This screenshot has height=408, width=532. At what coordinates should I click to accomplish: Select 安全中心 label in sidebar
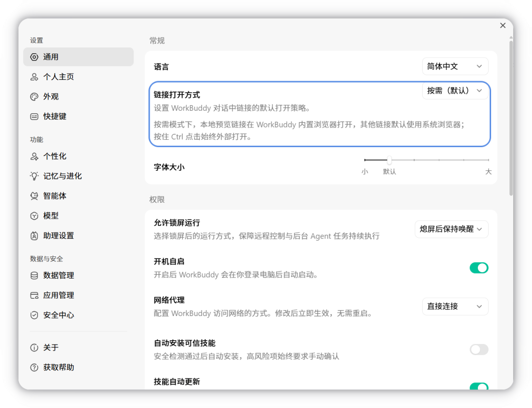(59, 315)
